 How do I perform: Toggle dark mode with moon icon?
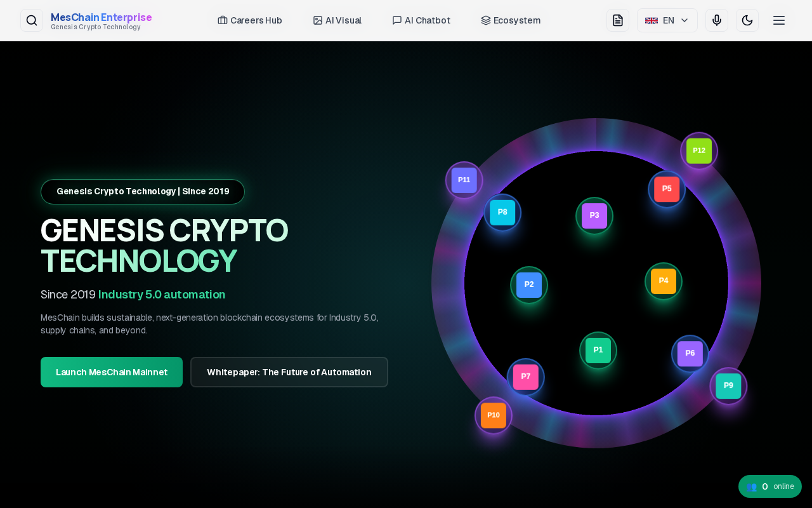click(747, 20)
